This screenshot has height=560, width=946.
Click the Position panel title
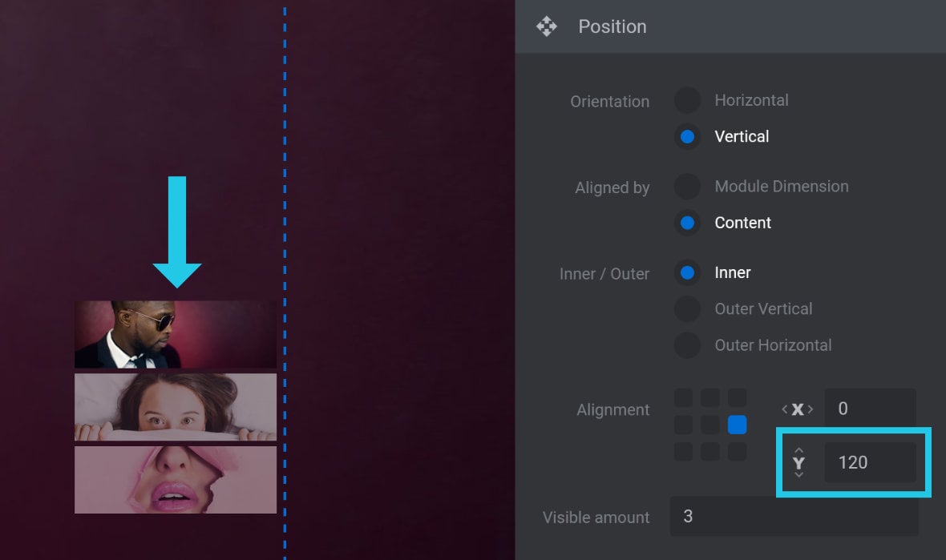(x=612, y=26)
